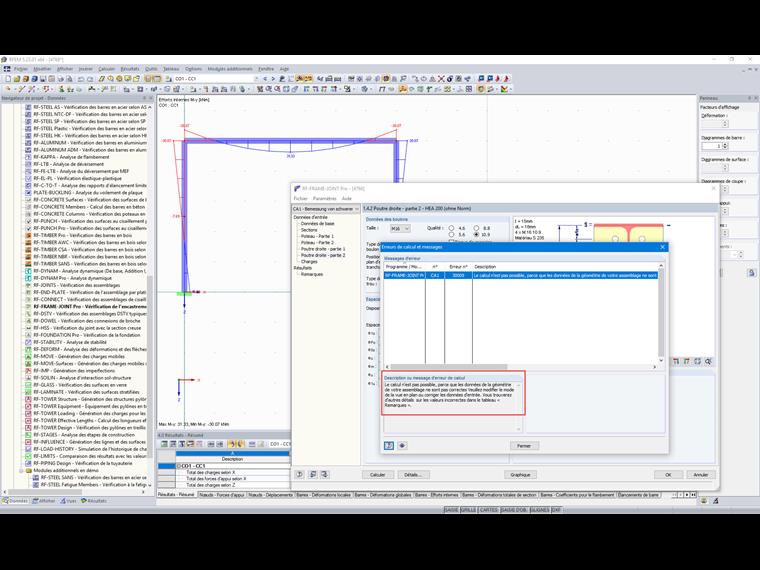Click the RF-DYNAM Pro module icon in the navigator
The width and height of the screenshot is (760, 570).
(x=28, y=278)
